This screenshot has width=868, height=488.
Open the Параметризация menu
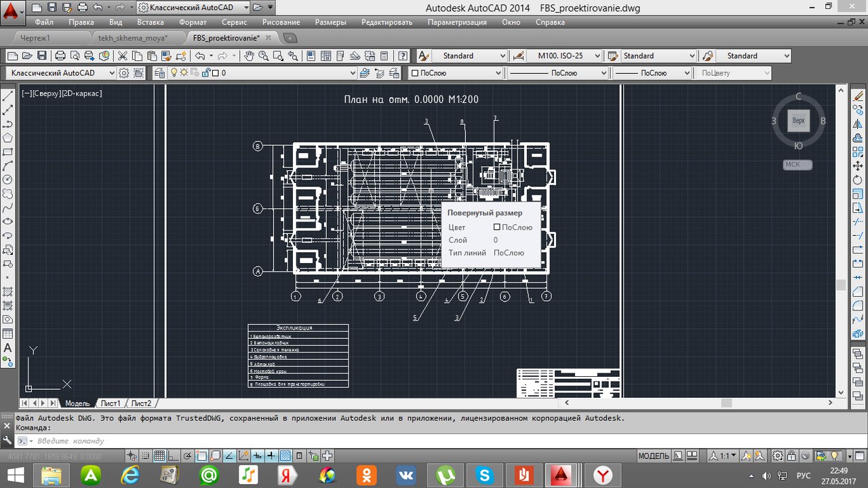457,22
